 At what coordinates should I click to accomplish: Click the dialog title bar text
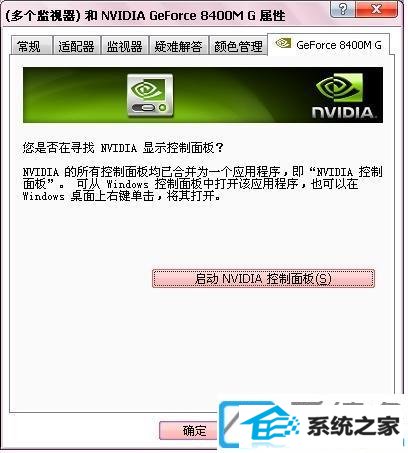coord(145,15)
